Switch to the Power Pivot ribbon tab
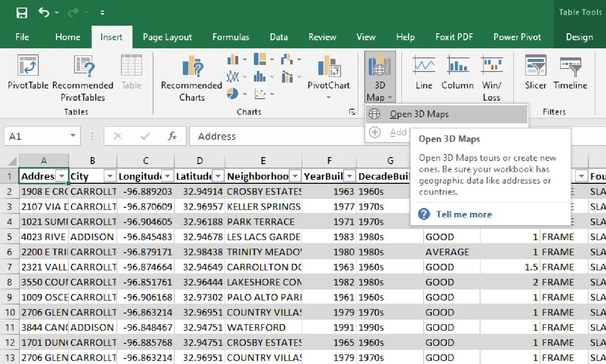Screen dimensions: 606x364 coord(517,36)
